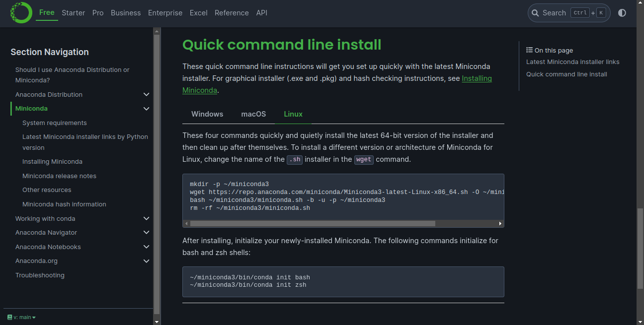Click the sidebar scroll-down arrow
Viewport: 644px width, 325px height.
(157, 322)
